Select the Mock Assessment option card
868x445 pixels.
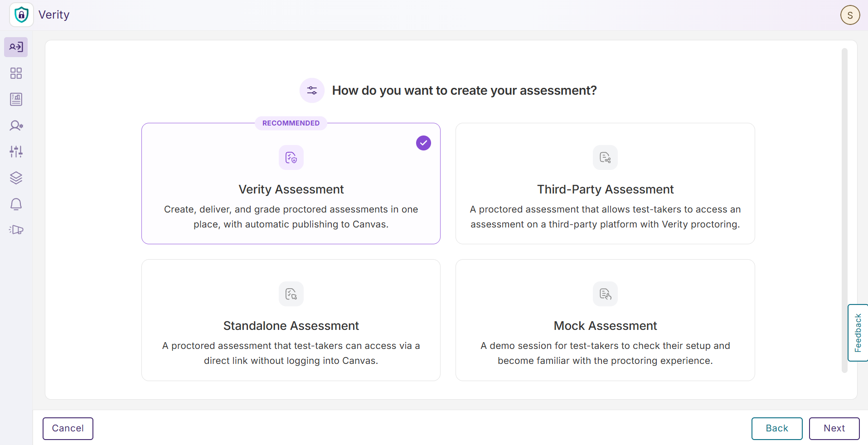click(x=605, y=320)
